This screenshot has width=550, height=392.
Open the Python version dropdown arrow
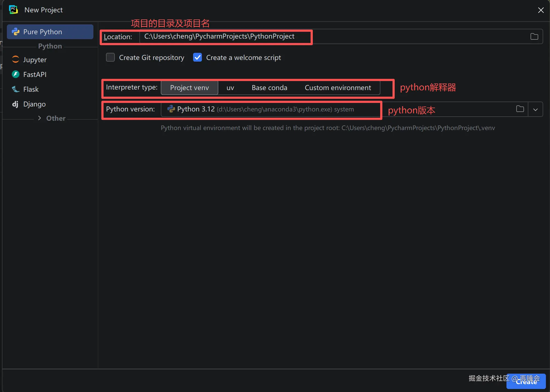pos(535,109)
